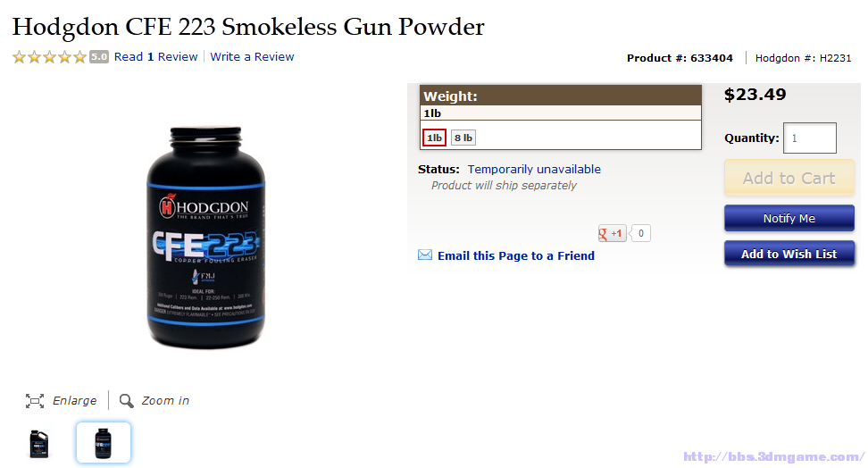Click the 5.0 rating badge
Image resolution: width=868 pixels, height=468 pixels.
pos(99,56)
